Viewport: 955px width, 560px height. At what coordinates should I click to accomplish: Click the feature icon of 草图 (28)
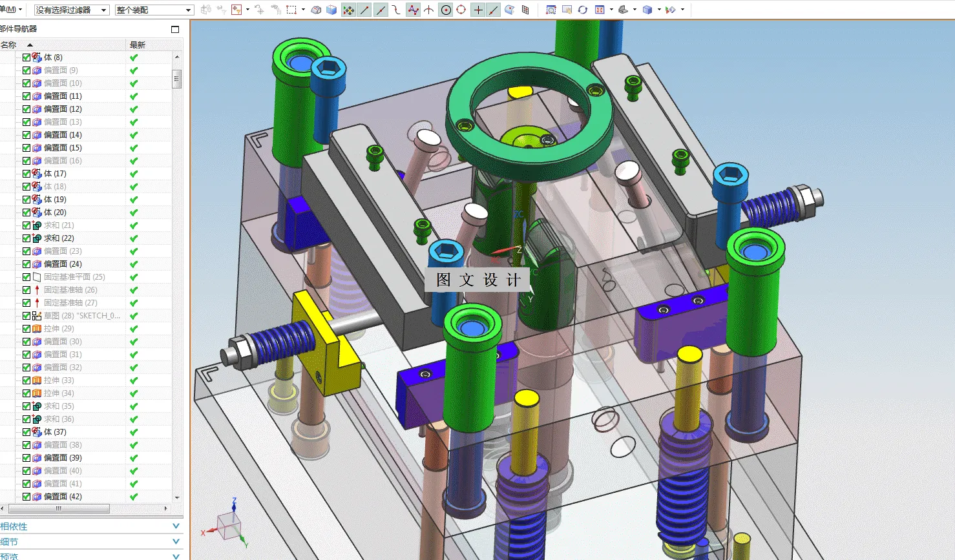[x=37, y=316]
